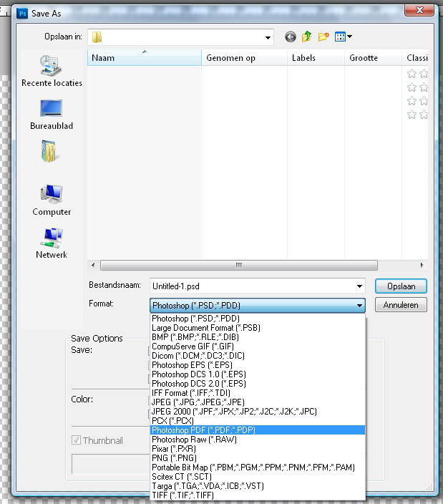Open Netwerk in places bar
Image resolution: width=443 pixels, height=504 pixels.
click(x=52, y=243)
